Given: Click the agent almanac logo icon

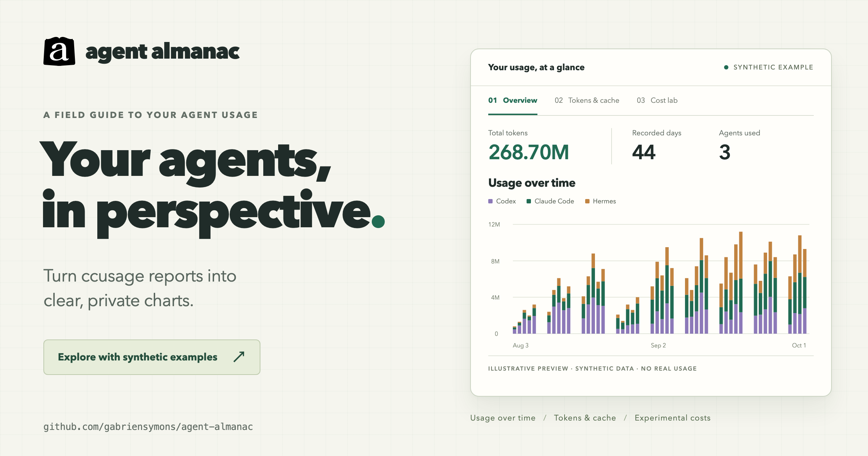Looking at the screenshot, I should coord(59,51).
